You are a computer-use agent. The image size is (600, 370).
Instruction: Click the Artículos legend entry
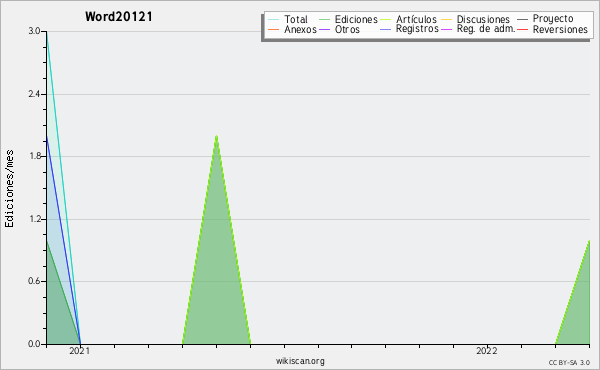[x=408, y=19]
